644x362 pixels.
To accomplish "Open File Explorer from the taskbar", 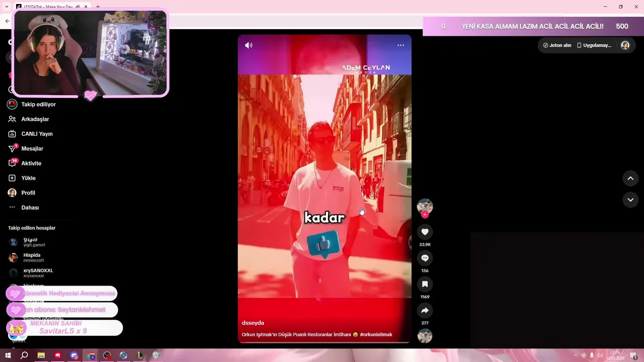I will click(x=41, y=355).
